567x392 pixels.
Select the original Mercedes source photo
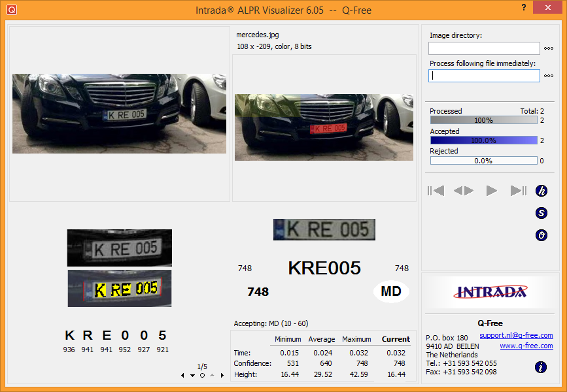tap(119, 114)
